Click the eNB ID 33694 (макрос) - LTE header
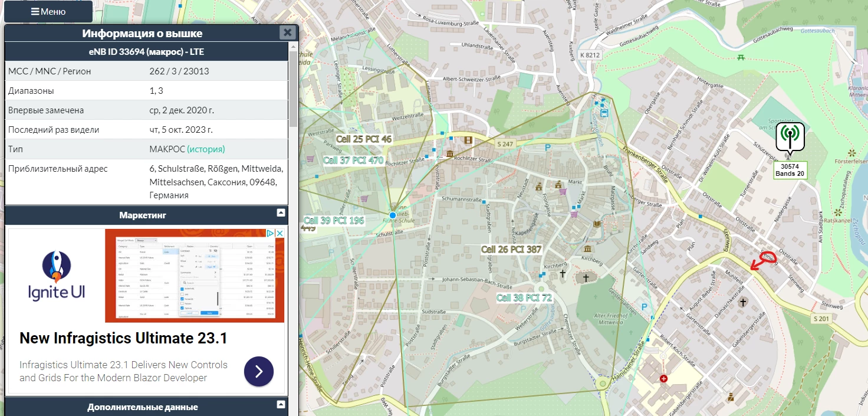The width and height of the screenshot is (868, 416). (146, 51)
